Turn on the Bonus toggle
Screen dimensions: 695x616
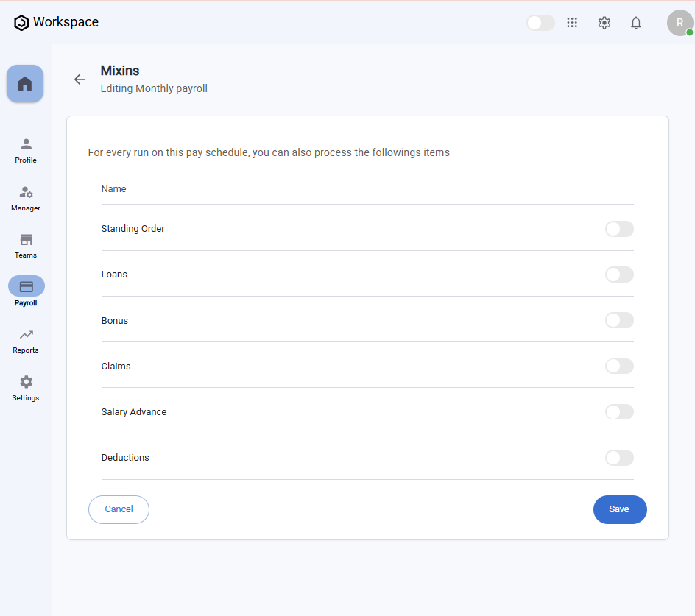coord(618,320)
